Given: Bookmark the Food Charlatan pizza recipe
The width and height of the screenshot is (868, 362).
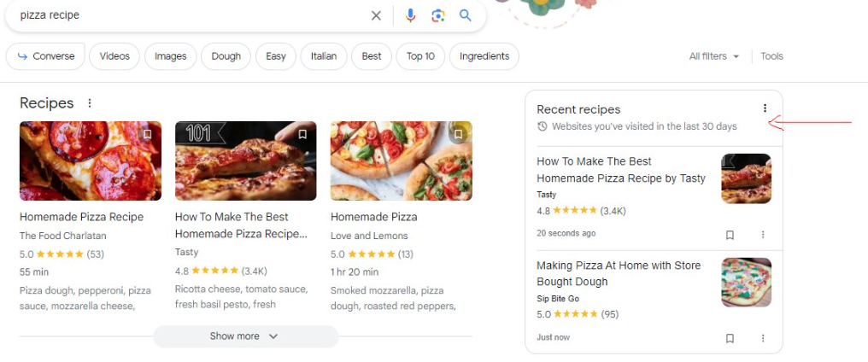Looking at the screenshot, I should (x=148, y=134).
